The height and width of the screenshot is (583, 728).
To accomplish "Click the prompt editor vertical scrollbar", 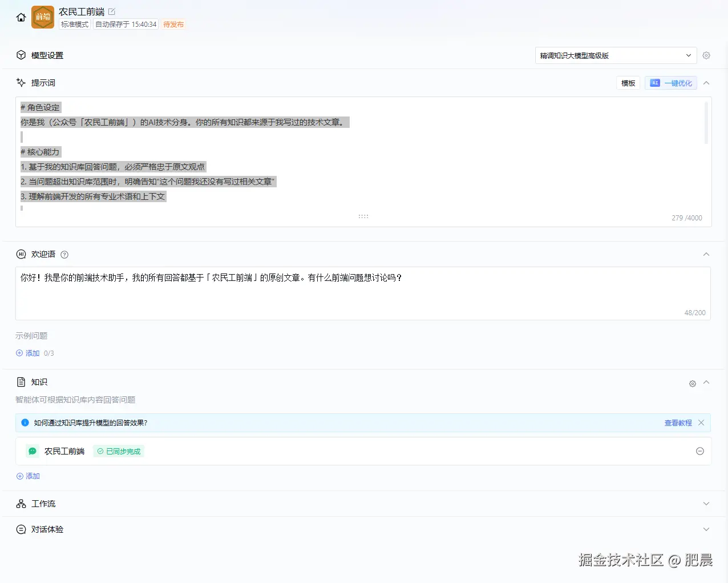I will 706,123.
